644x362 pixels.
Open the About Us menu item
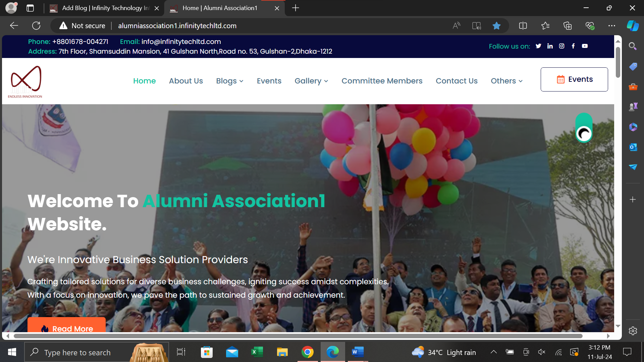[x=186, y=81]
